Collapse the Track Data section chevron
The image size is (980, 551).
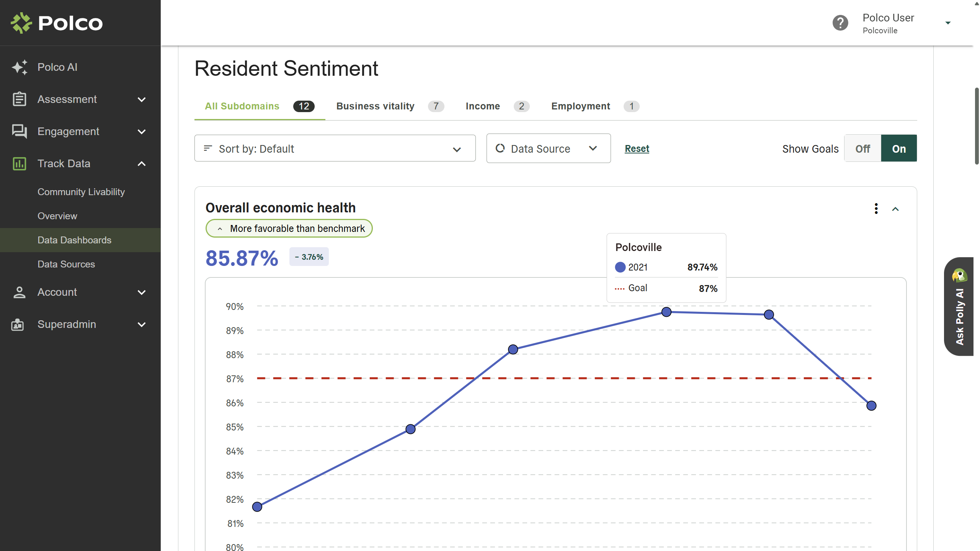(x=141, y=163)
